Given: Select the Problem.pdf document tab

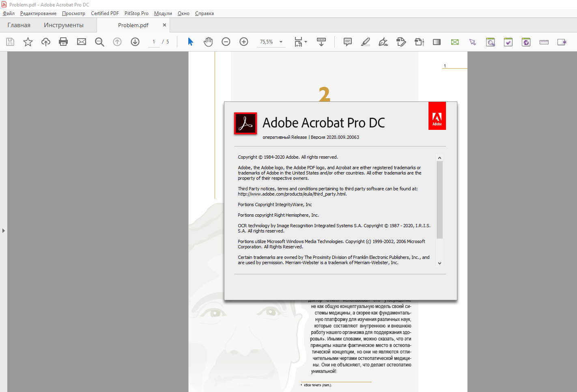Looking at the screenshot, I should [133, 25].
